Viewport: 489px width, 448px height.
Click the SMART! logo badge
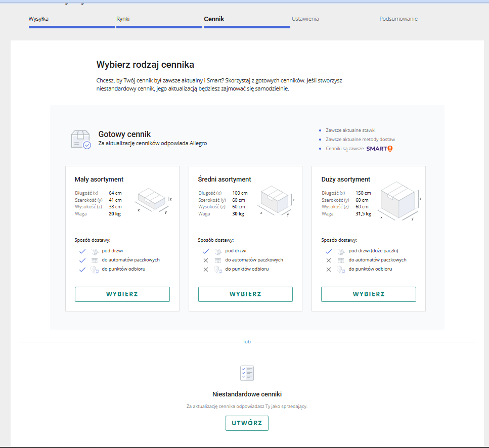(x=379, y=149)
